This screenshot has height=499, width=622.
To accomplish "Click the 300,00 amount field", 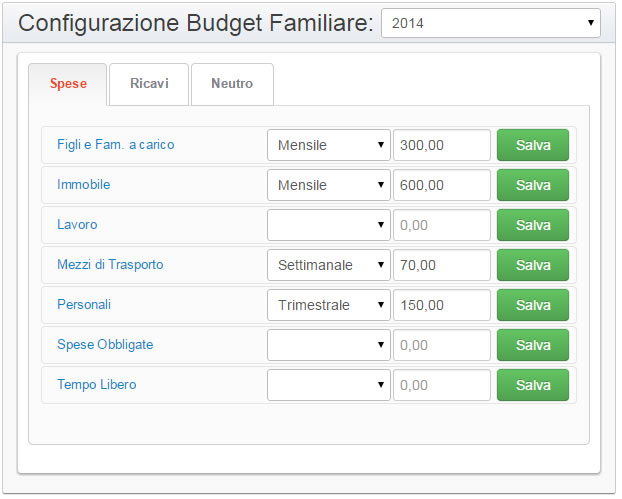I will click(442, 145).
